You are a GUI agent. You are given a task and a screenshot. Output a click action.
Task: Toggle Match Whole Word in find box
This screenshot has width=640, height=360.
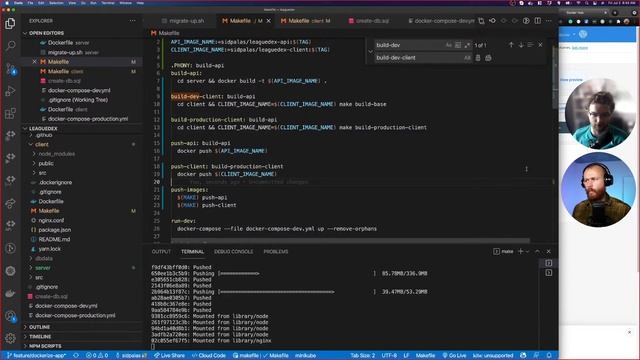(458, 45)
